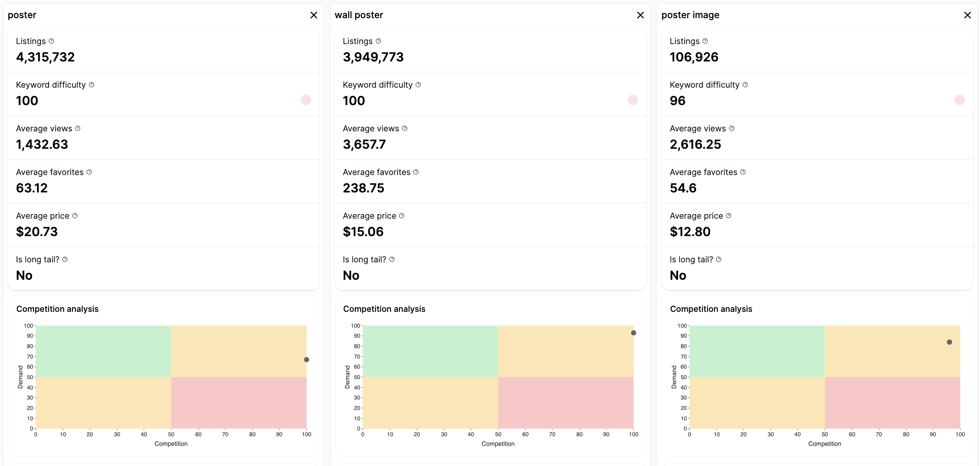Select average favorites value 54.6
The image size is (980, 466).
[683, 188]
